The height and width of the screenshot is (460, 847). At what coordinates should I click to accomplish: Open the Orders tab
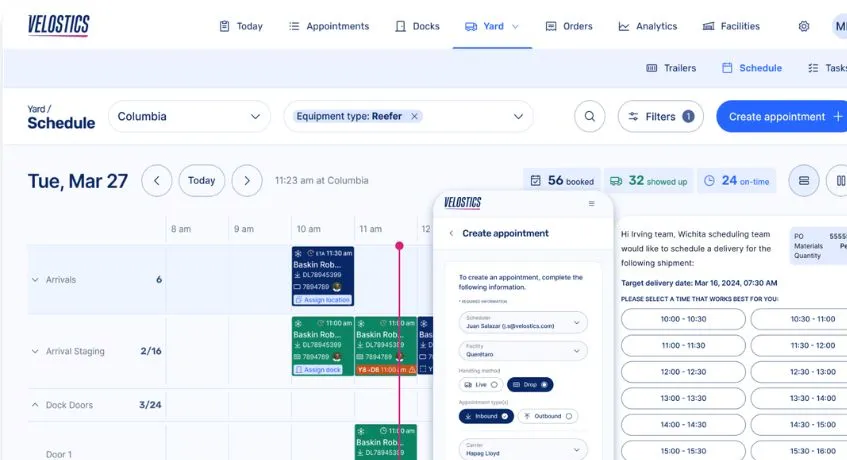569,26
